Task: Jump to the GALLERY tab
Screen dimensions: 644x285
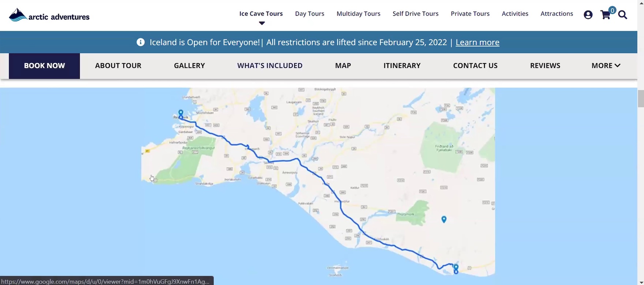Action: pos(189,66)
